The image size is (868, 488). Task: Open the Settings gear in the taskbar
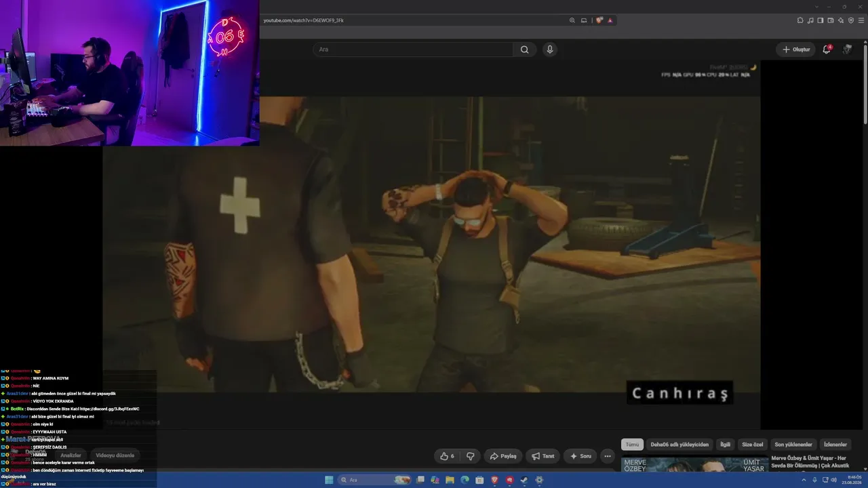(539, 480)
